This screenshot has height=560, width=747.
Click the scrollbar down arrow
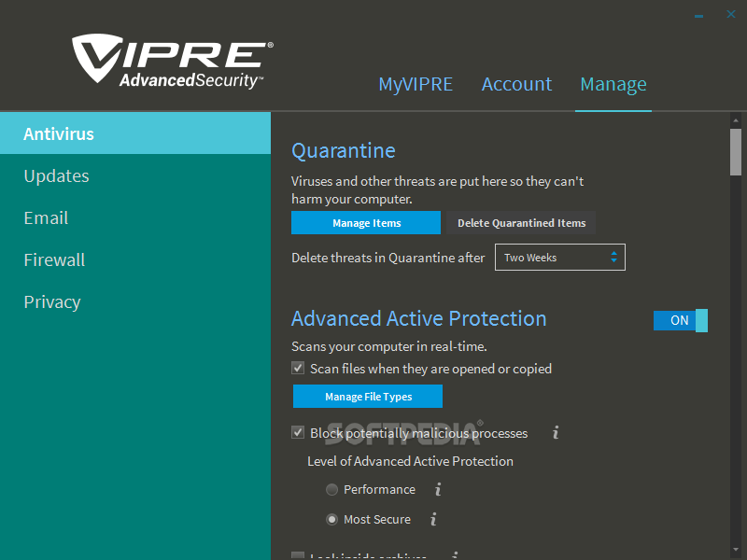736,551
